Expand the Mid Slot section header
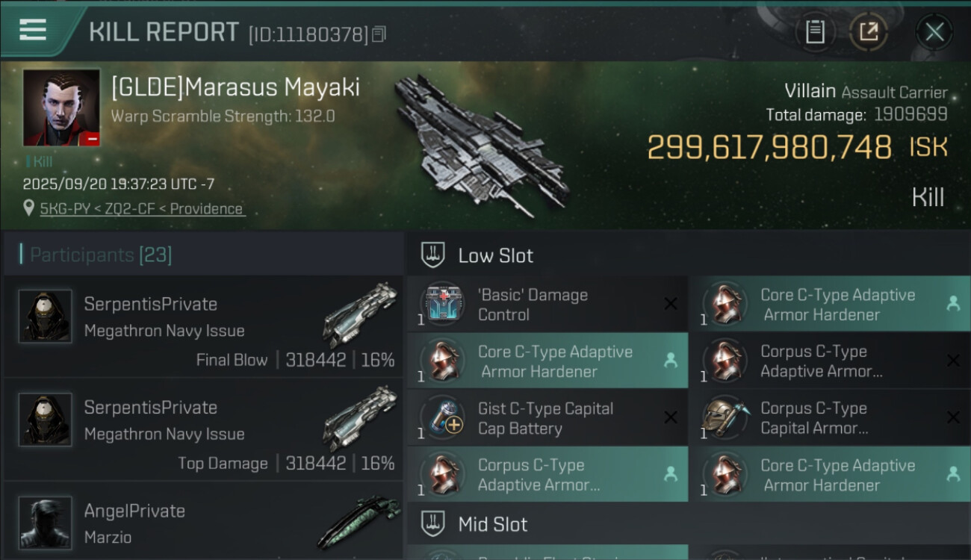 [x=689, y=524]
